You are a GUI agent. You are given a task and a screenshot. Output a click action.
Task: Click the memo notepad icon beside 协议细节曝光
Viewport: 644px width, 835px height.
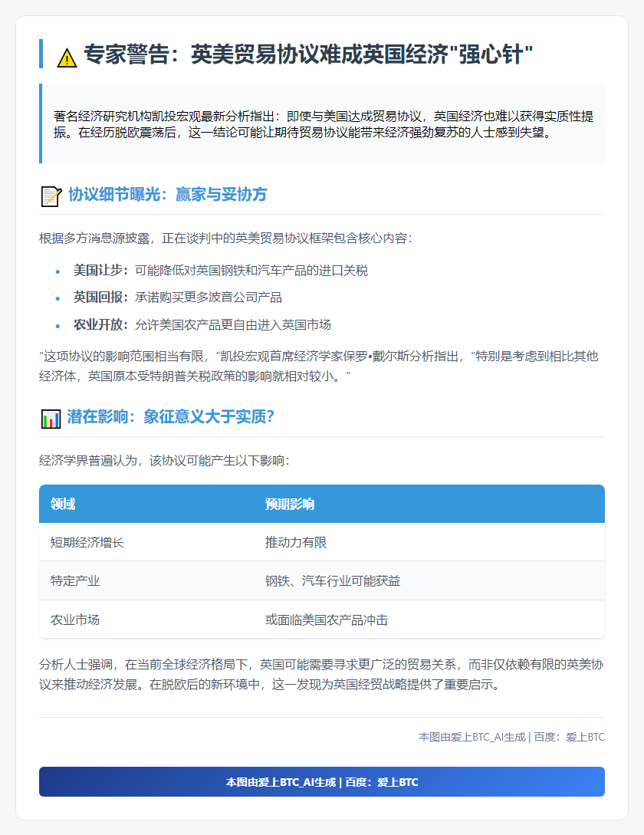coord(51,196)
